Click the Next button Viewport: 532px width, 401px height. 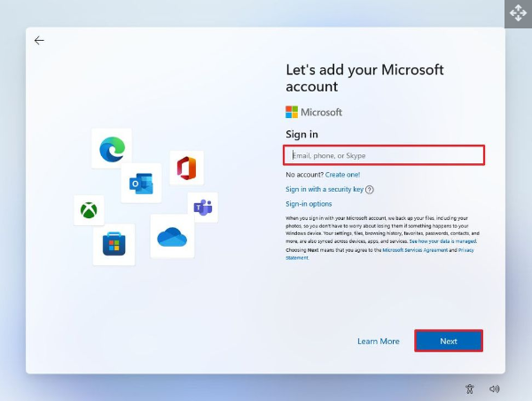449,341
